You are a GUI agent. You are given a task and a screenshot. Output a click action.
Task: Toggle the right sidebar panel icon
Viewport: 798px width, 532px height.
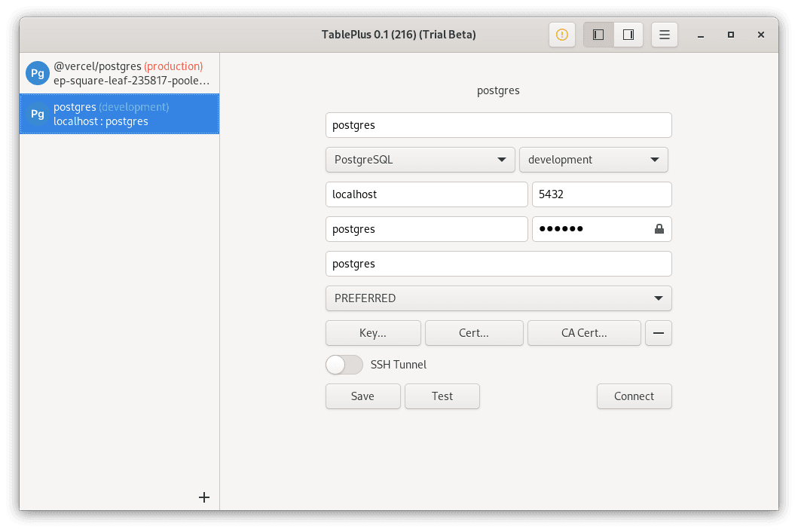click(628, 35)
